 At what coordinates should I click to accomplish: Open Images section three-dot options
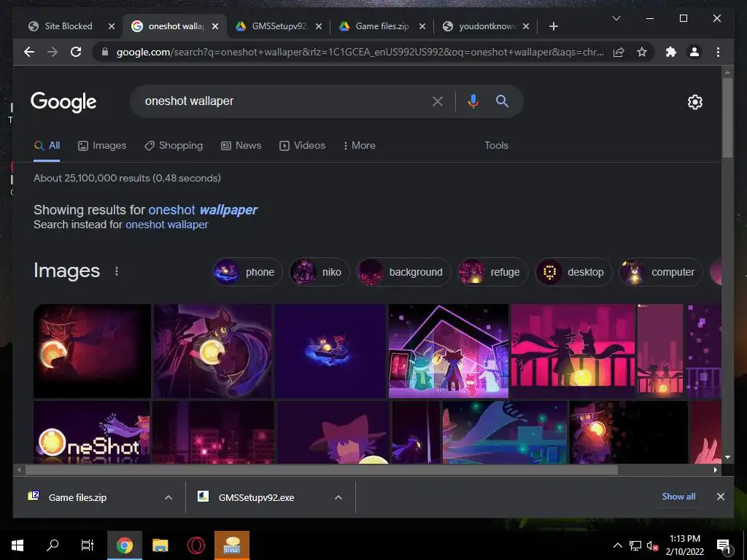point(116,271)
